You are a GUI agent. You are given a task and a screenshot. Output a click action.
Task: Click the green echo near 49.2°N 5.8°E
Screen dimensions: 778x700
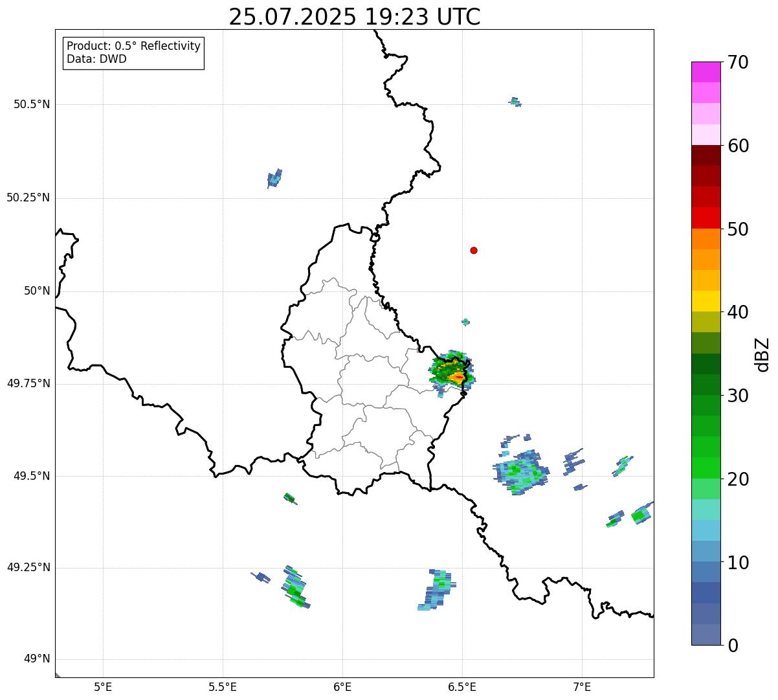(x=295, y=588)
